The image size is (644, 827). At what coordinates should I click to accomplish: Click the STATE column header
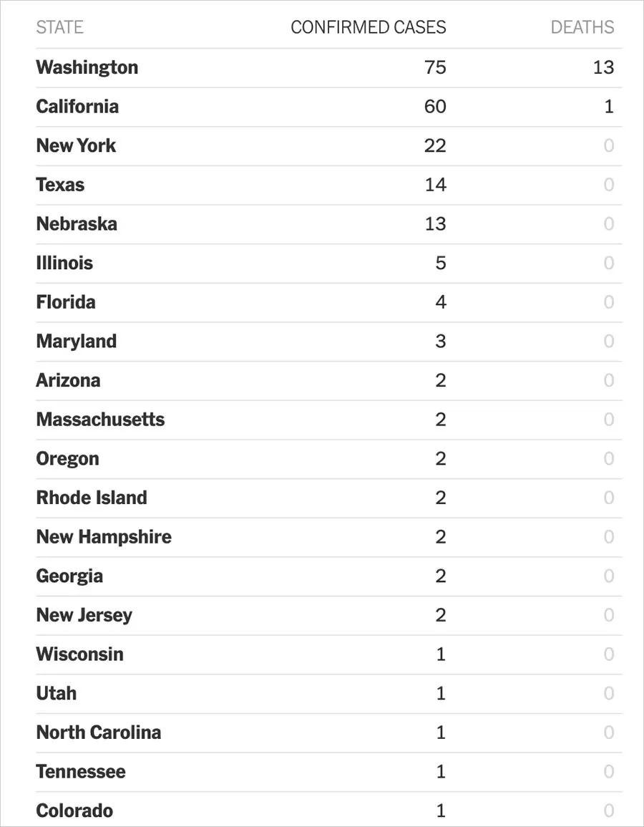(59, 27)
